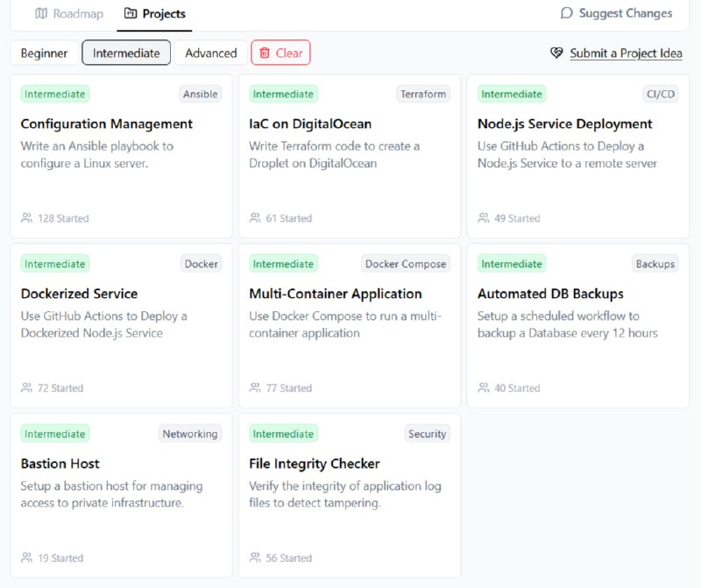Click the Suggest Changes speech bubble icon
Viewport: 701px width, 588px height.
pos(566,13)
